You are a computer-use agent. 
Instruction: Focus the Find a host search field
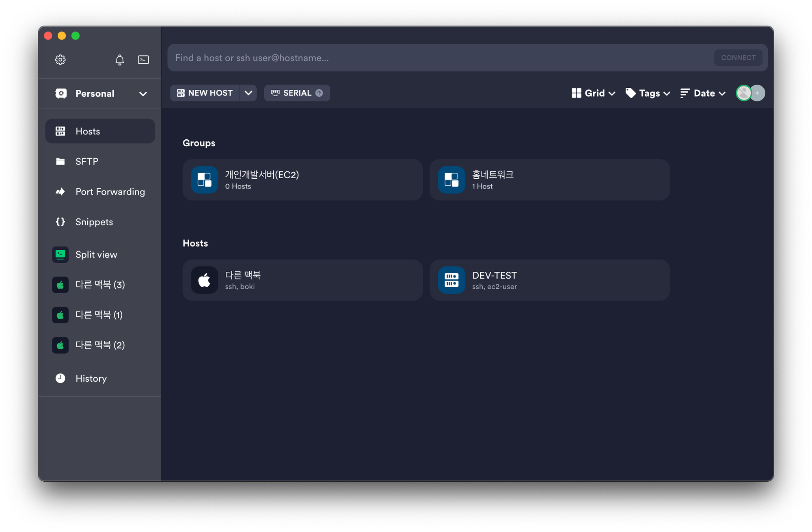pos(438,58)
